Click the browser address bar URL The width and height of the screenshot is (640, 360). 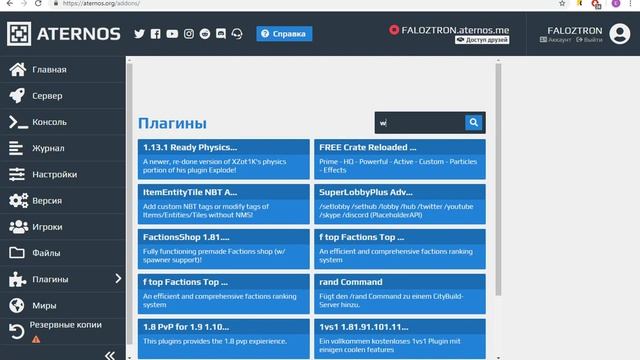click(x=101, y=3)
